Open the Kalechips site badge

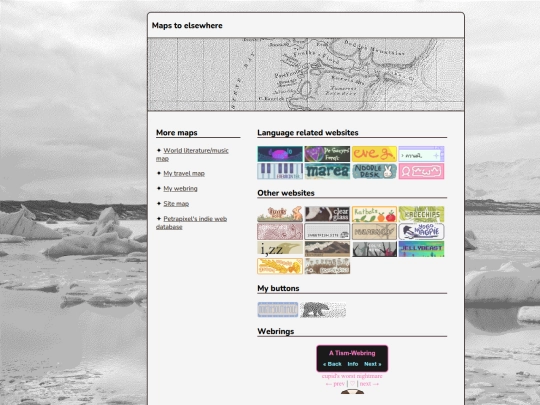tap(422, 214)
